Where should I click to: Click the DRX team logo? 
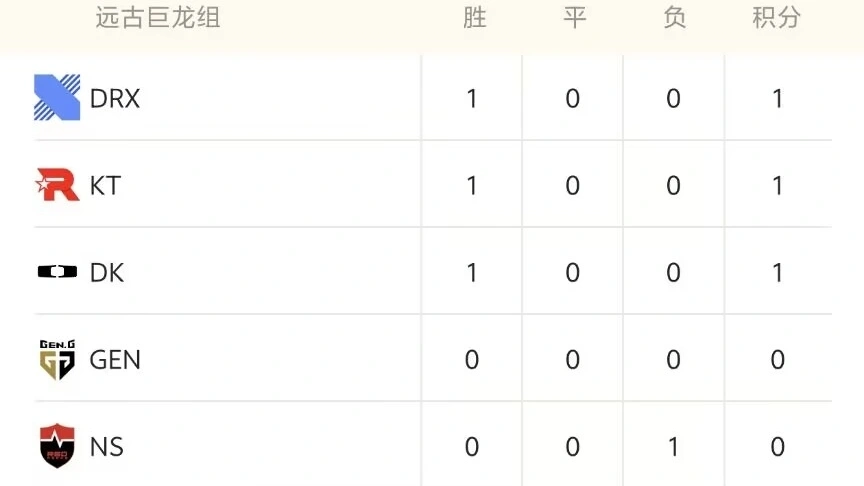tap(57, 98)
